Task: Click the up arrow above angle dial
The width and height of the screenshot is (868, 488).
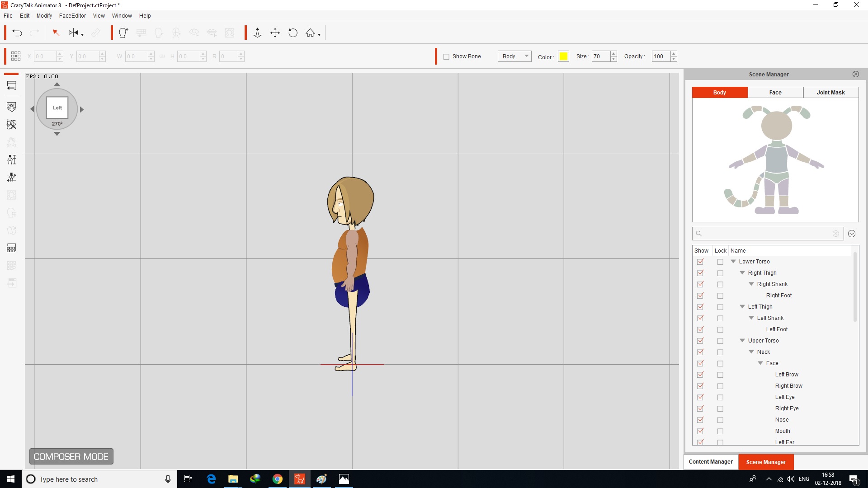Action: point(57,84)
